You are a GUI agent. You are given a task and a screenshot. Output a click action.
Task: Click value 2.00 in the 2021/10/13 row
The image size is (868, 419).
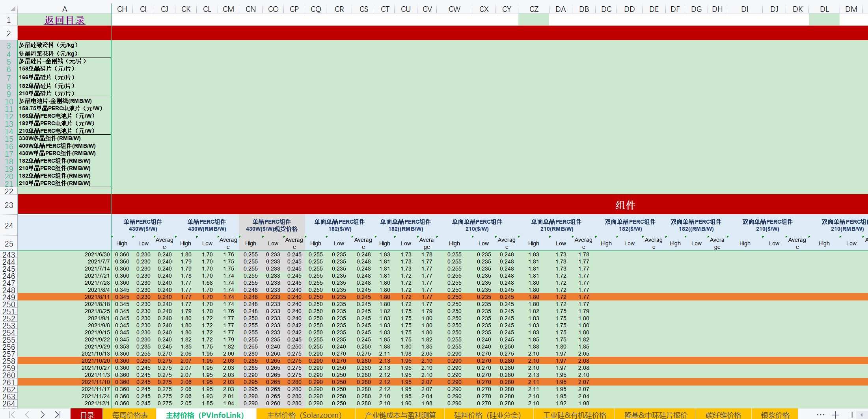[229, 354]
